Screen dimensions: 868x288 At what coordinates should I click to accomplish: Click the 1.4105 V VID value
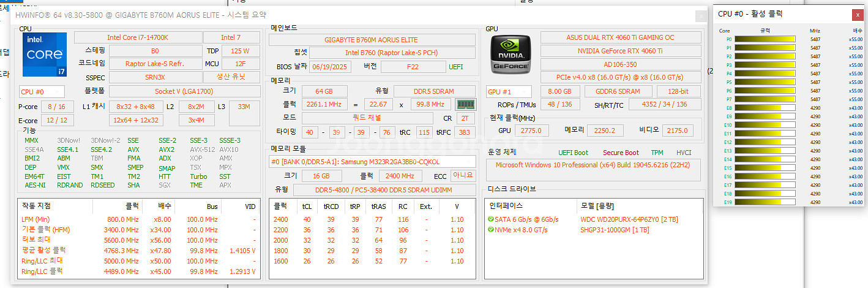click(242, 250)
